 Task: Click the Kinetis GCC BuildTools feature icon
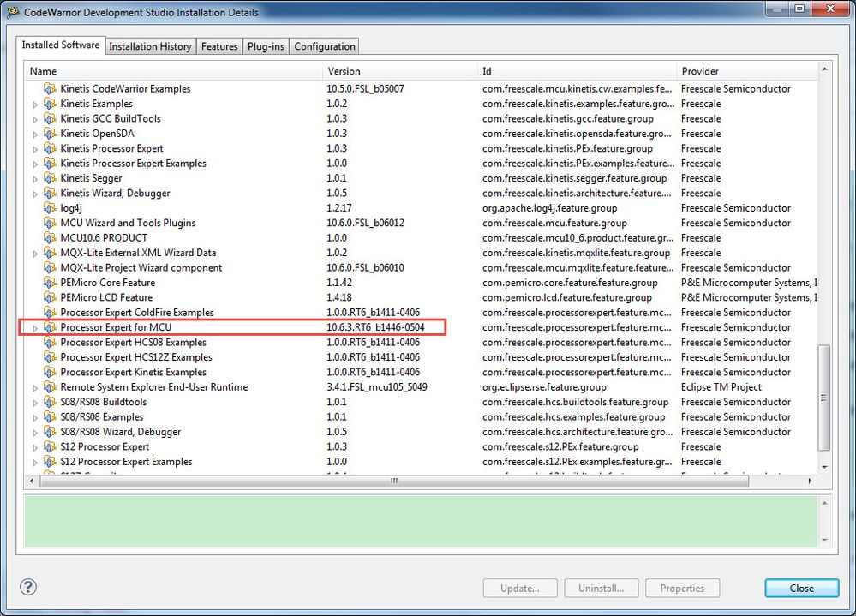pos(50,118)
